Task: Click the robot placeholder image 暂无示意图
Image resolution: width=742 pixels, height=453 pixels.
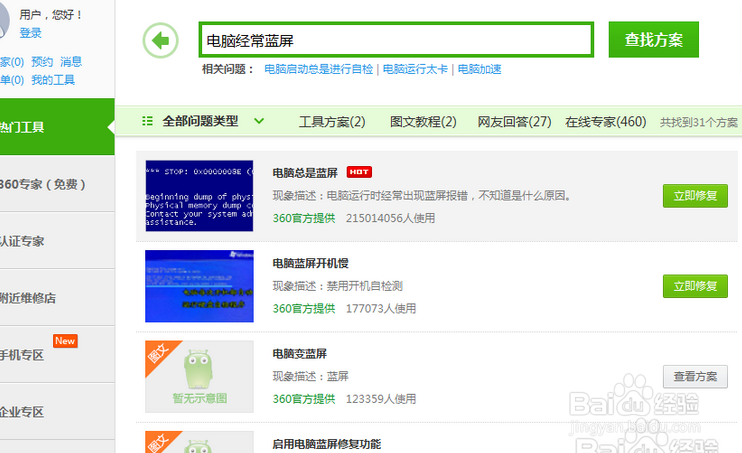Action: point(199,376)
